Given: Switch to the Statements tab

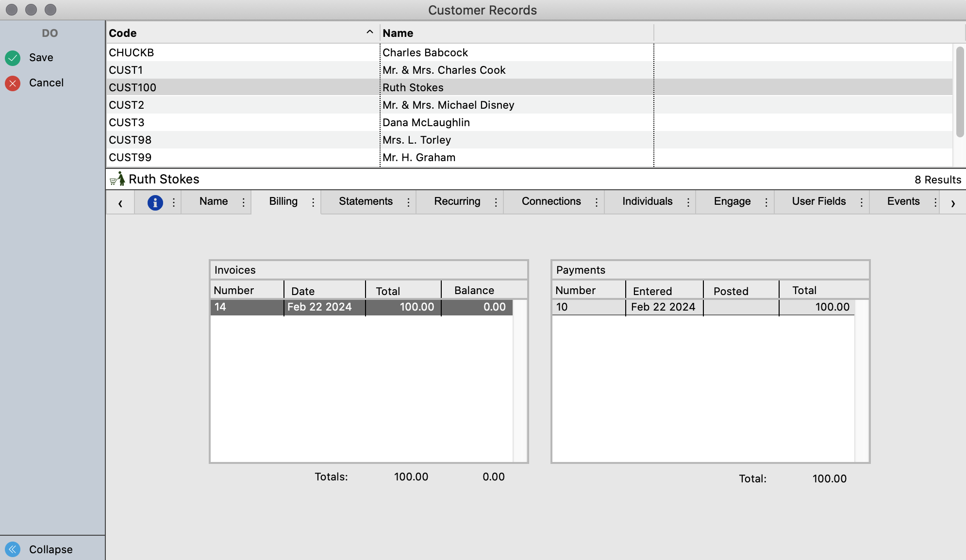Looking at the screenshot, I should pos(366,201).
